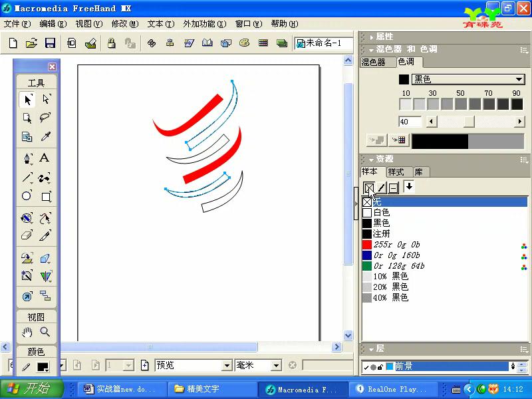Select the Hand tool
The width and height of the screenshot is (532, 399).
click(27, 332)
